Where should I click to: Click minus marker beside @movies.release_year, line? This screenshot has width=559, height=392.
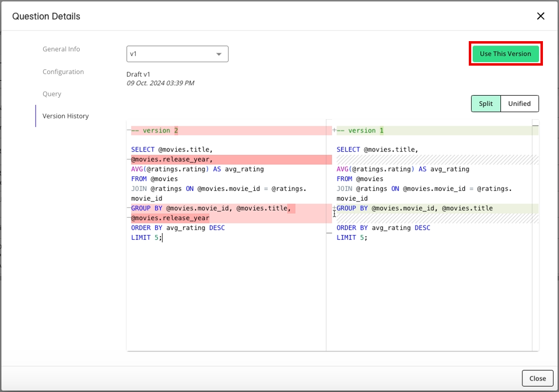(129, 160)
